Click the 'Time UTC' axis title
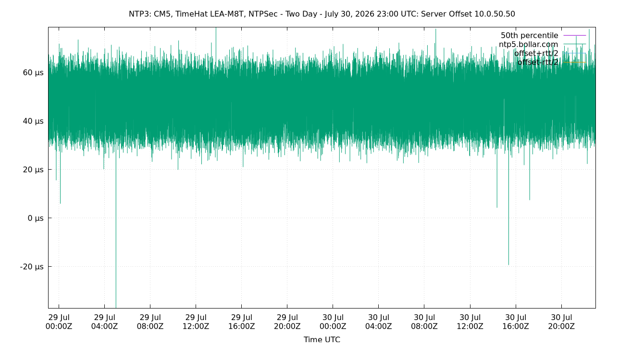The image size is (644, 346). pos(322,339)
